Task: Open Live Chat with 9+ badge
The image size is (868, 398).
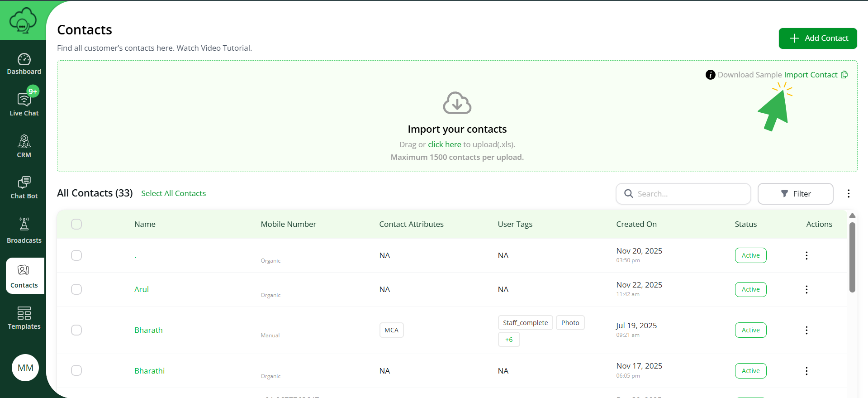Action: click(24, 103)
